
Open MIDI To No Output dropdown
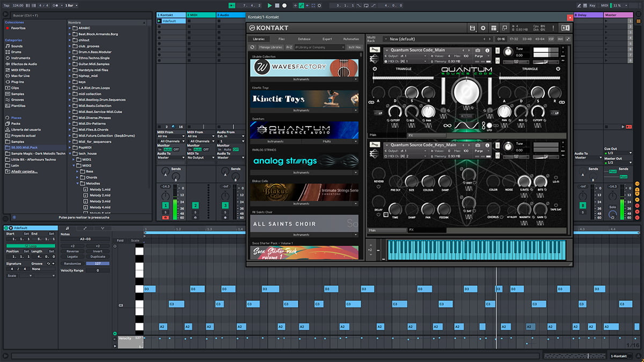coord(200,158)
